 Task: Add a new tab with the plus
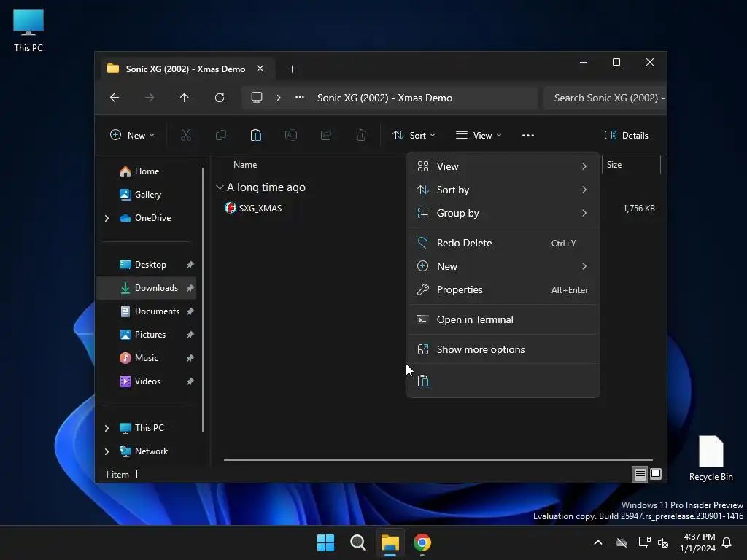click(292, 69)
